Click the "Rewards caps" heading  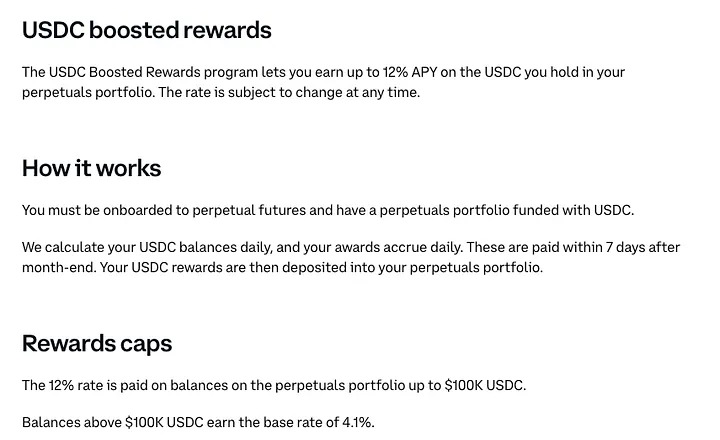click(97, 344)
